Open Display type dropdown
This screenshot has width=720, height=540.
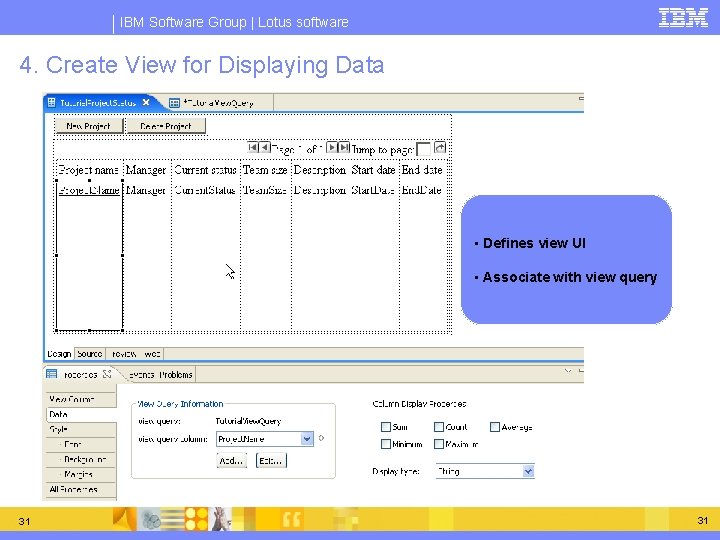(x=529, y=471)
